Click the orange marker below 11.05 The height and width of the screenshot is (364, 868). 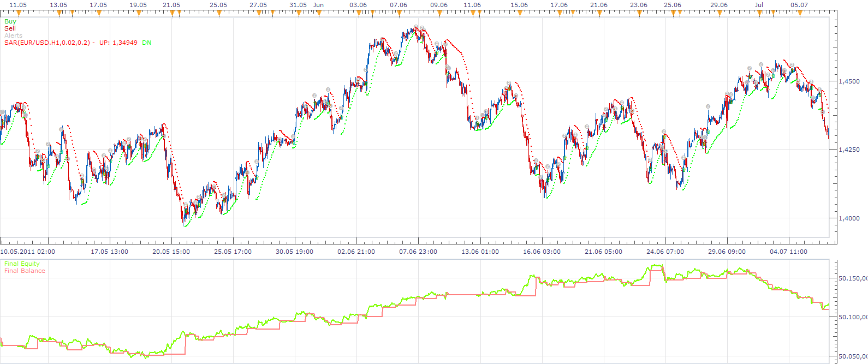19,13
